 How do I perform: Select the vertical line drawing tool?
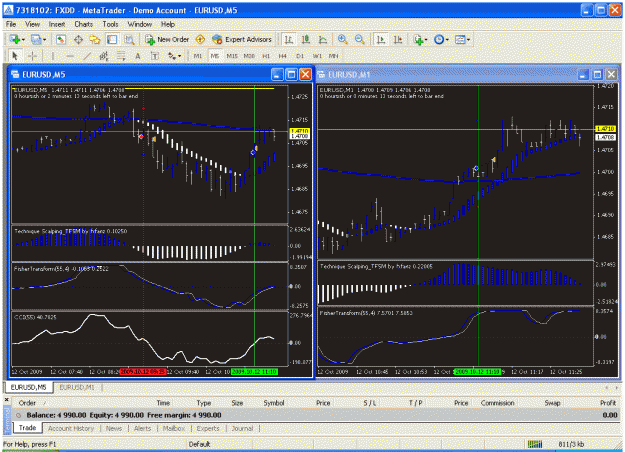coord(53,56)
